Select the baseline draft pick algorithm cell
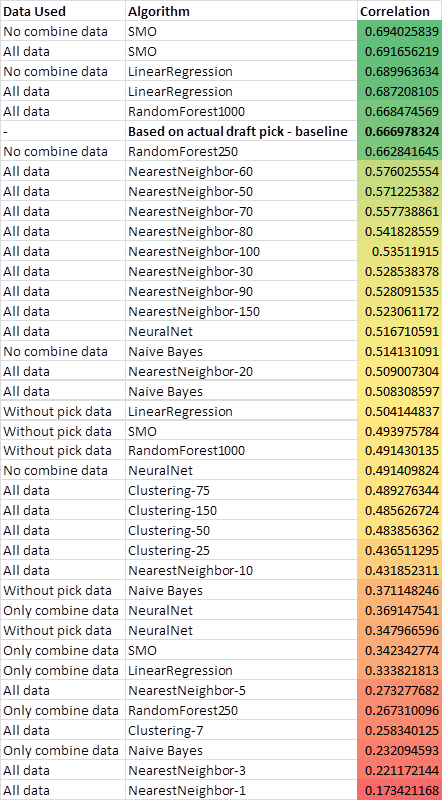443x801 pixels. (x=241, y=131)
